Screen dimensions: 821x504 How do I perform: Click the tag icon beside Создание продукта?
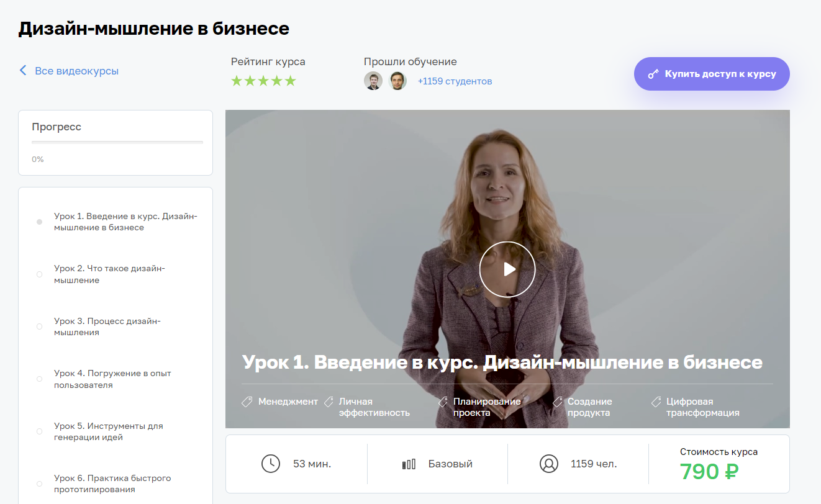pyautogui.click(x=558, y=402)
